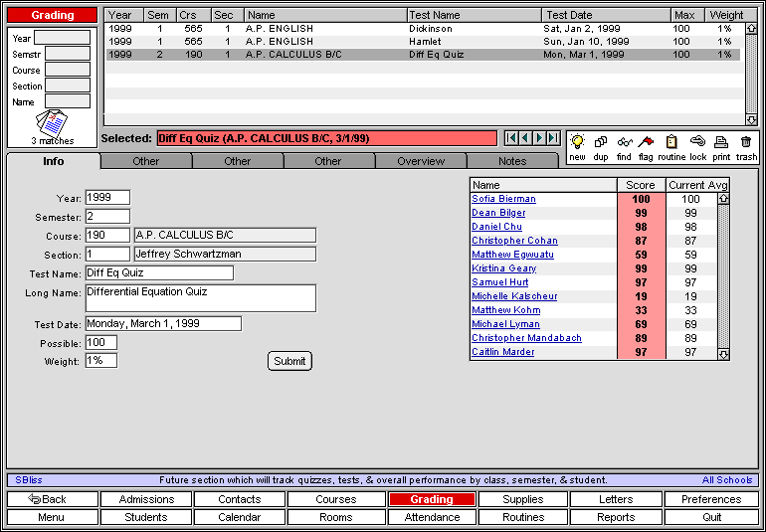Click the red Grading button in bottom navigation
This screenshot has height=532, width=766.
click(x=432, y=499)
